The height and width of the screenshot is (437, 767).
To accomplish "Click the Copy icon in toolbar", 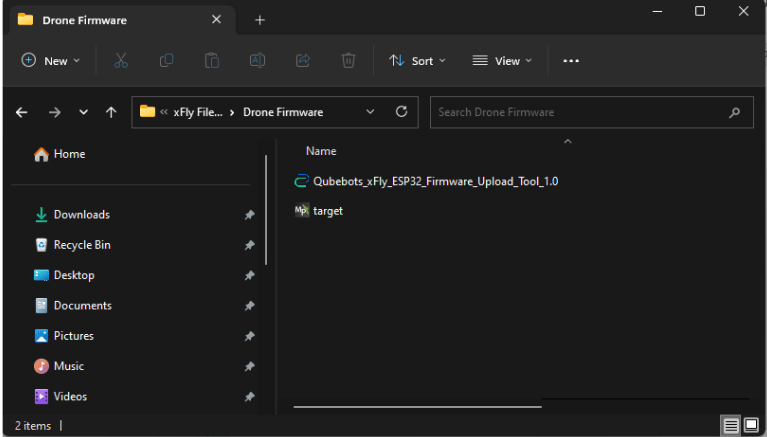I will point(166,61).
